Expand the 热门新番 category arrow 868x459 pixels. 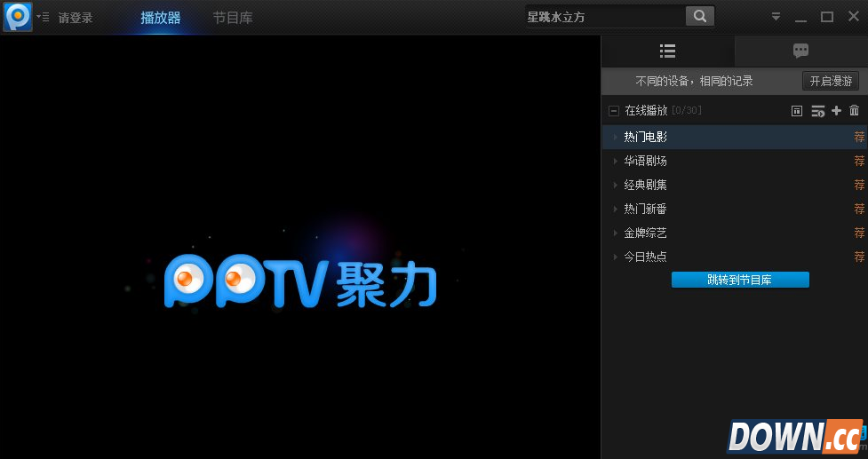click(x=615, y=209)
